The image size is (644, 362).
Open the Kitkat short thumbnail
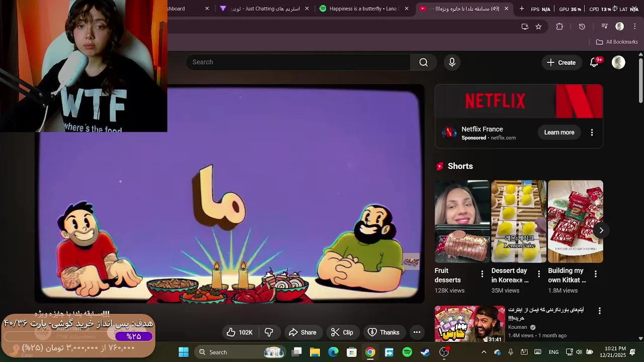pyautogui.click(x=576, y=221)
